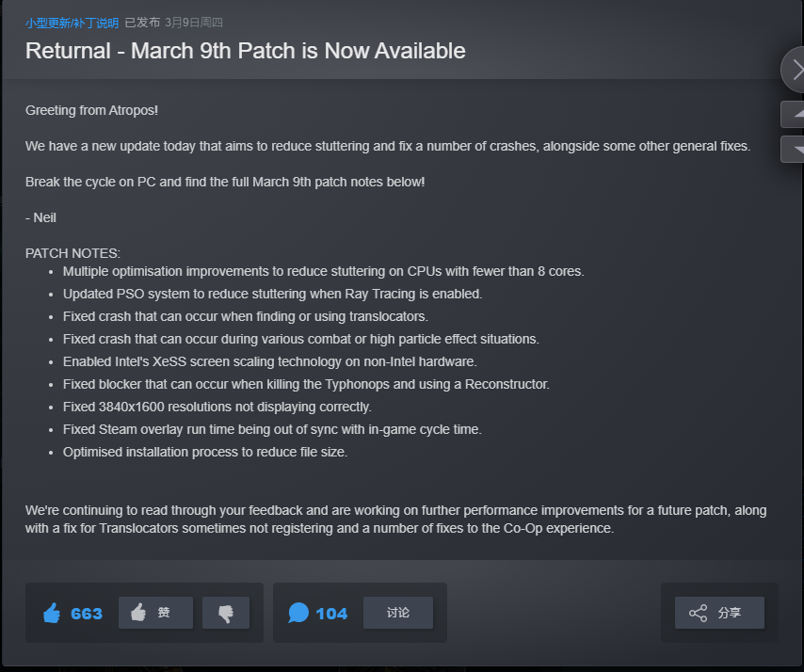The image size is (804, 672).
Task: Click the blue comment bubble 104 counter
Action: coord(318,614)
